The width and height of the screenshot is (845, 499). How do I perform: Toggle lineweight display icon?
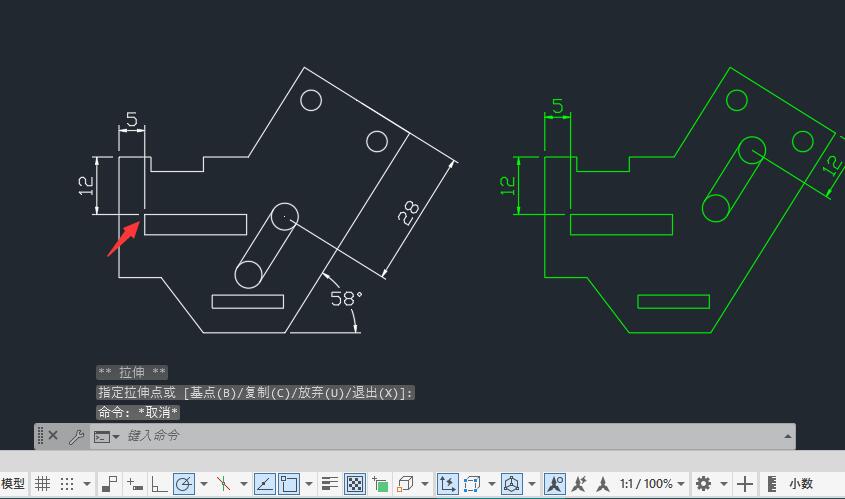tap(329, 484)
